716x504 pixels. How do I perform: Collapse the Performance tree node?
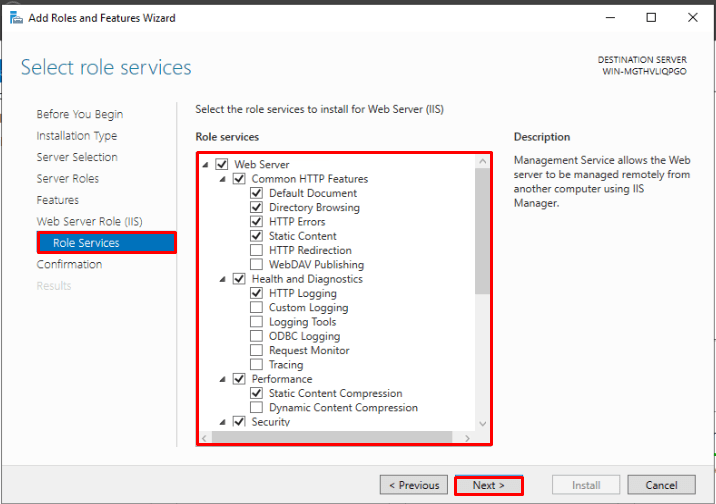click(x=223, y=379)
